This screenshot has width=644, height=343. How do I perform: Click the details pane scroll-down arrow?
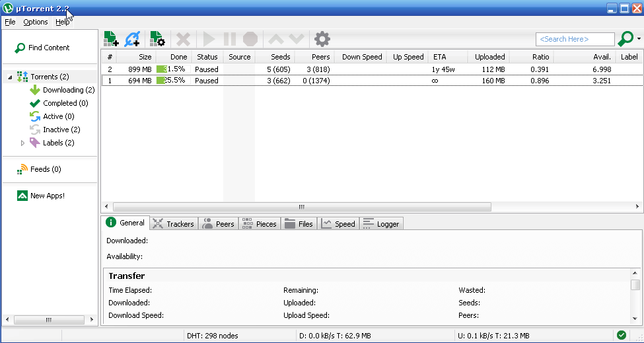tap(635, 319)
